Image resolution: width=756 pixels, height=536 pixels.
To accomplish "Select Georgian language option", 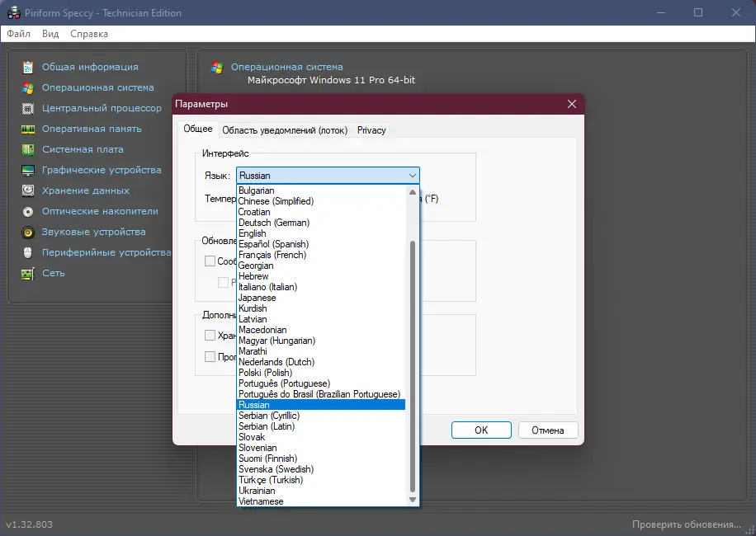I will 322,266.
